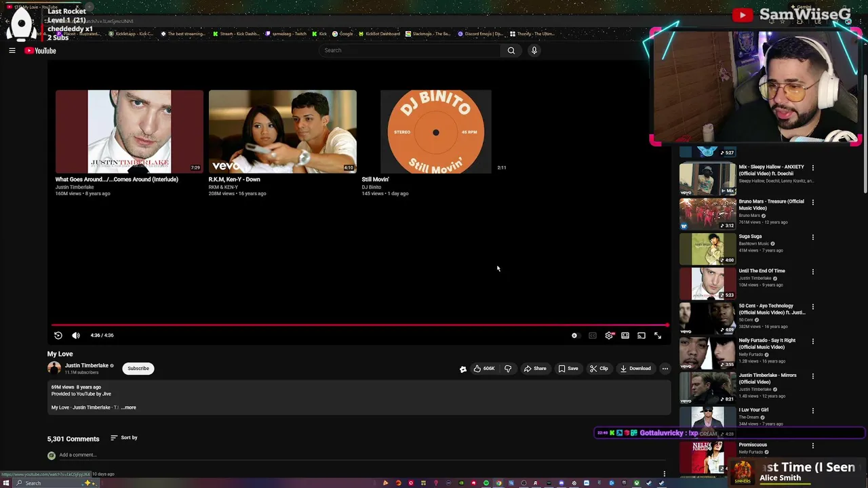Enter full screen mode
The height and width of the screenshot is (488, 868).
[x=658, y=335]
